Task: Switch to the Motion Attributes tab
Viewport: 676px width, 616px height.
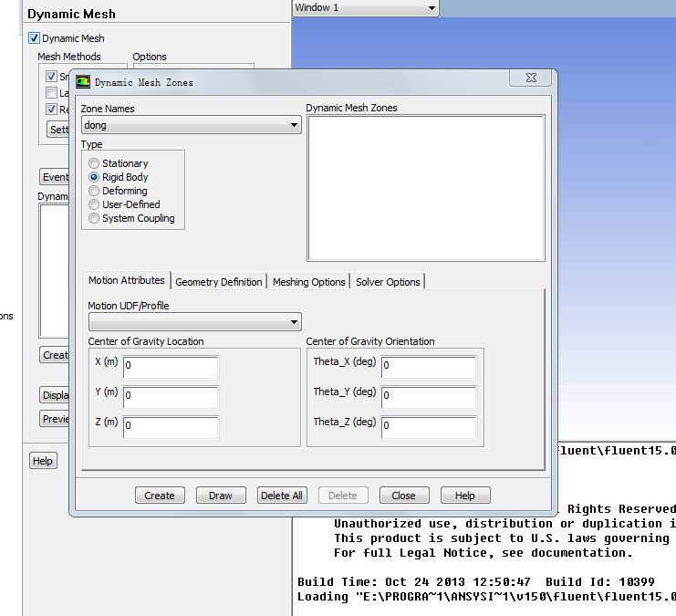Action: pos(126,280)
